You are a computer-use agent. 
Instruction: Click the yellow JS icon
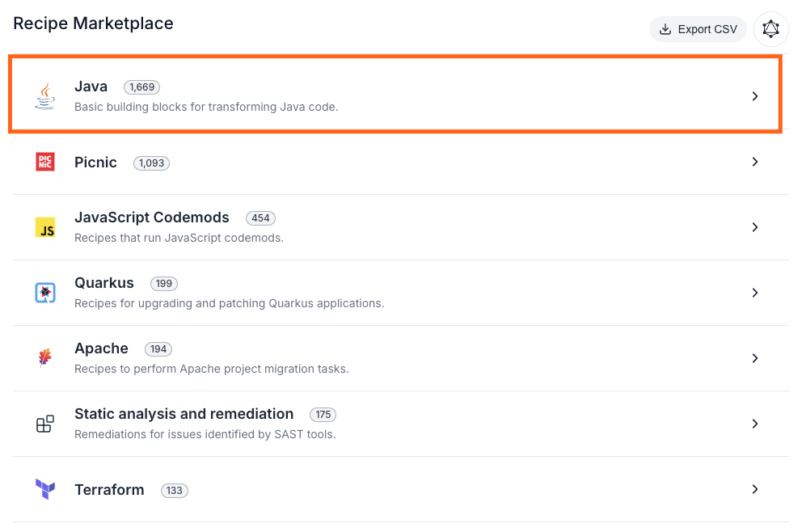pyautogui.click(x=45, y=227)
